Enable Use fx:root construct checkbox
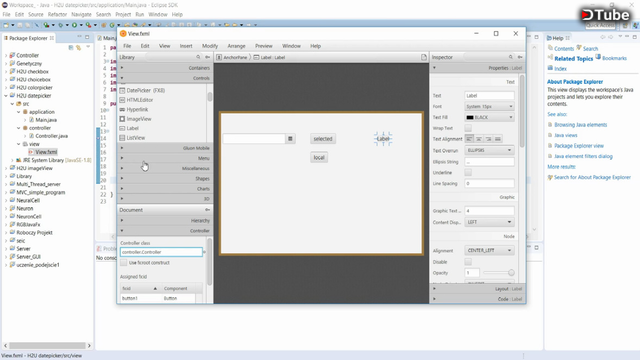This screenshot has height=360, width=640. (124, 263)
